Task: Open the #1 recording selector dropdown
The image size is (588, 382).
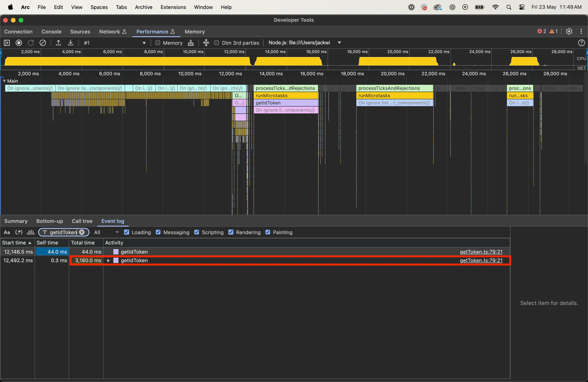Action: [115, 43]
